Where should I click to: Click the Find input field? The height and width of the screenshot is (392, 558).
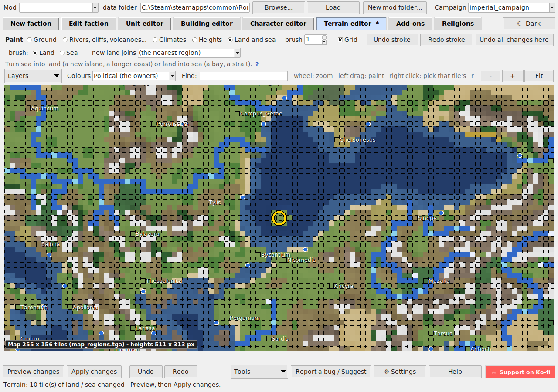[x=243, y=76]
